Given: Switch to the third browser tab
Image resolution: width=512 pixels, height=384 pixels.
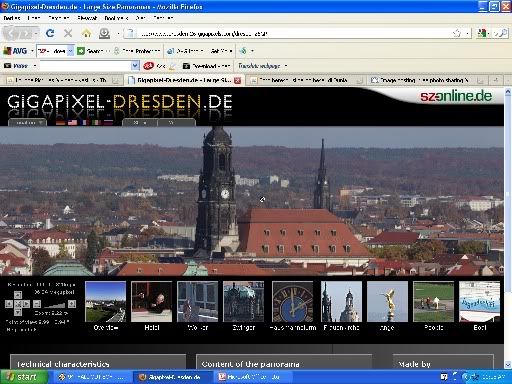Looking at the screenshot, I should tap(306, 80).
